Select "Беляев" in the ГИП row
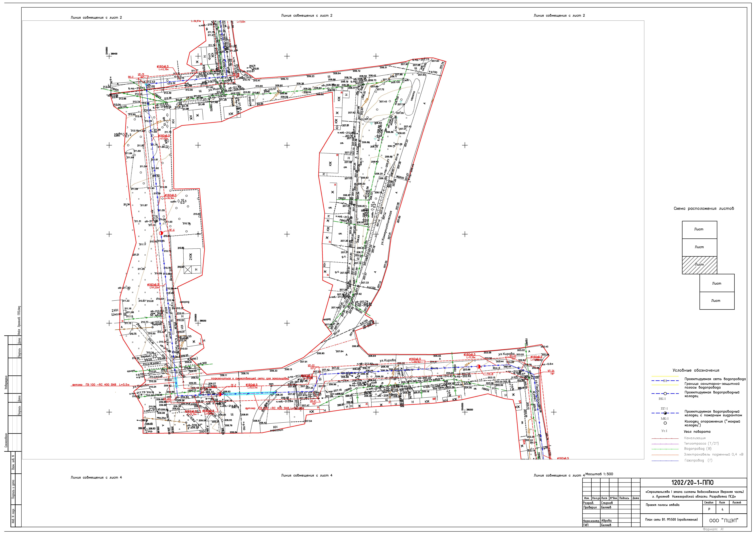The image size is (756, 534). pos(606,525)
